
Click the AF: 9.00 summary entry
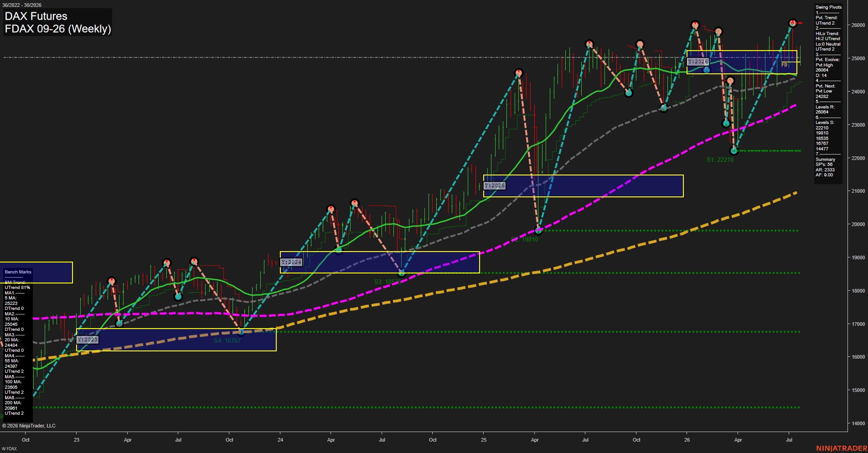point(824,175)
